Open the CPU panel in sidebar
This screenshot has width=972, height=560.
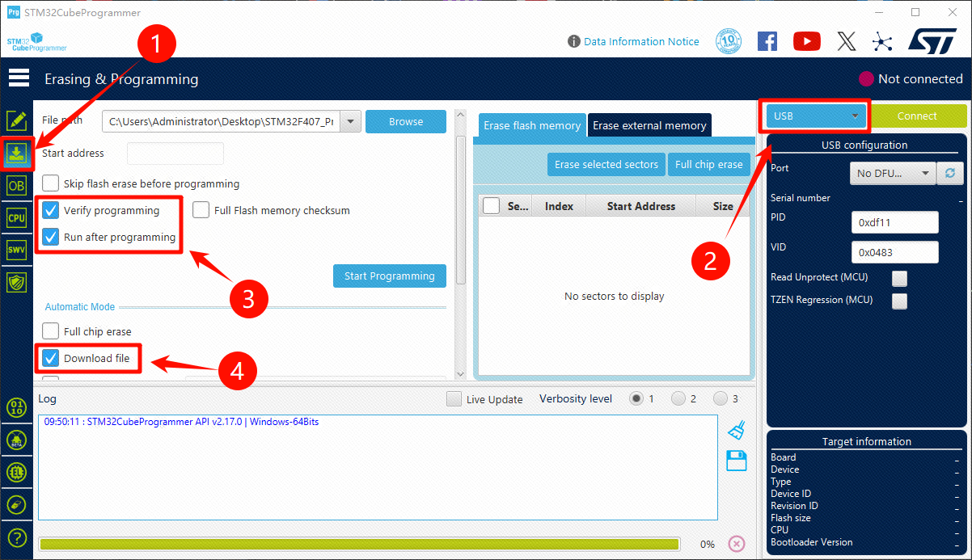tap(16, 217)
